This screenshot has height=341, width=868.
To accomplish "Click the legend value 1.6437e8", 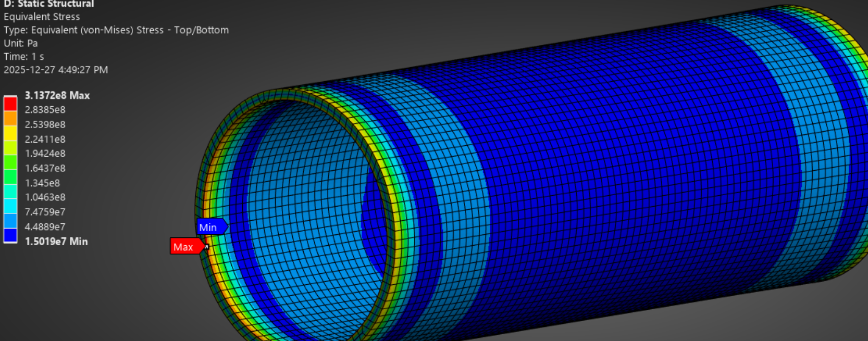I will click(45, 168).
